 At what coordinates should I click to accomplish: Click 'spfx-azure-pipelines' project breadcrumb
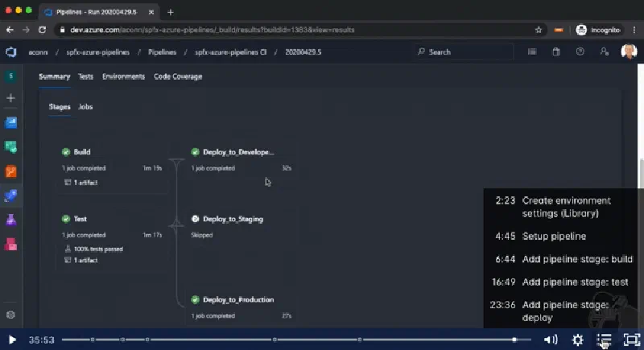tap(97, 52)
